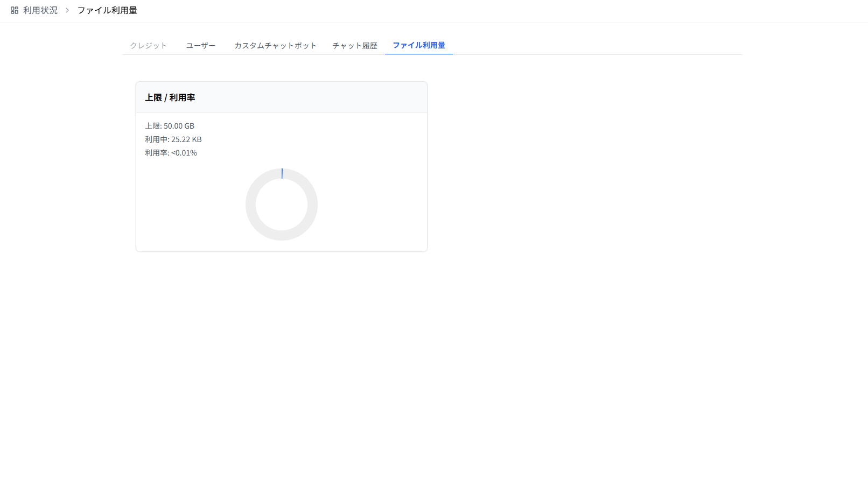Click the grid icon beside 利用状況
Image resolution: width=868 pixels, height=486 pixels.
tap(15, 10)
